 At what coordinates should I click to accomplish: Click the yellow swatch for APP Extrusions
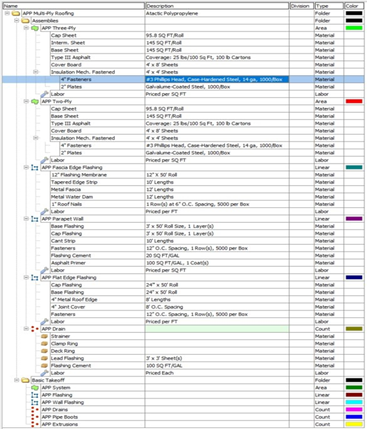click(x=354, y=424)
